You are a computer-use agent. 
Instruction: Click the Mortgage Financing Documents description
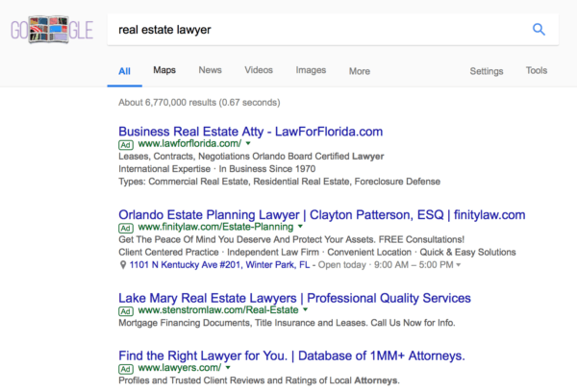click(287, 323)
